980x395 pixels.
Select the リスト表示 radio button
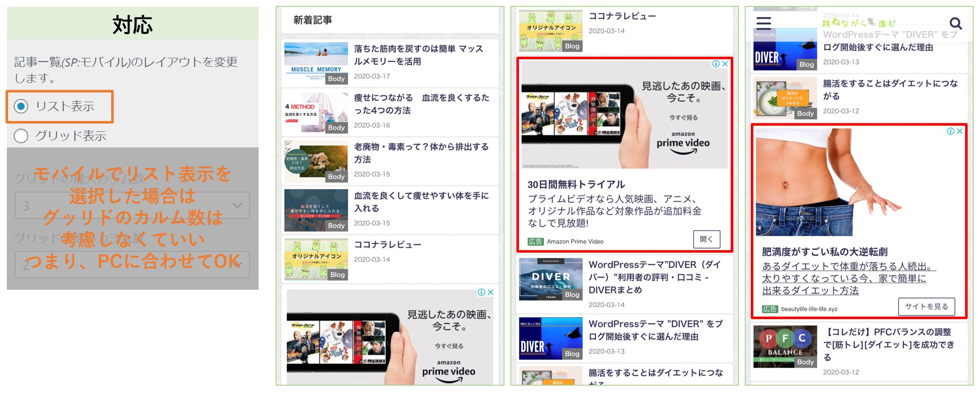point(21,106)
